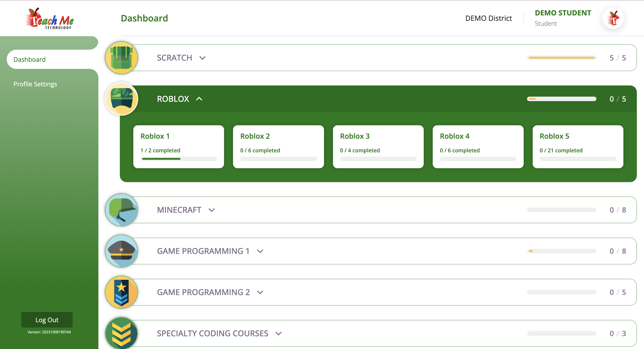
Task: Open the student apple avatar icon
Action: pos(613,18)
